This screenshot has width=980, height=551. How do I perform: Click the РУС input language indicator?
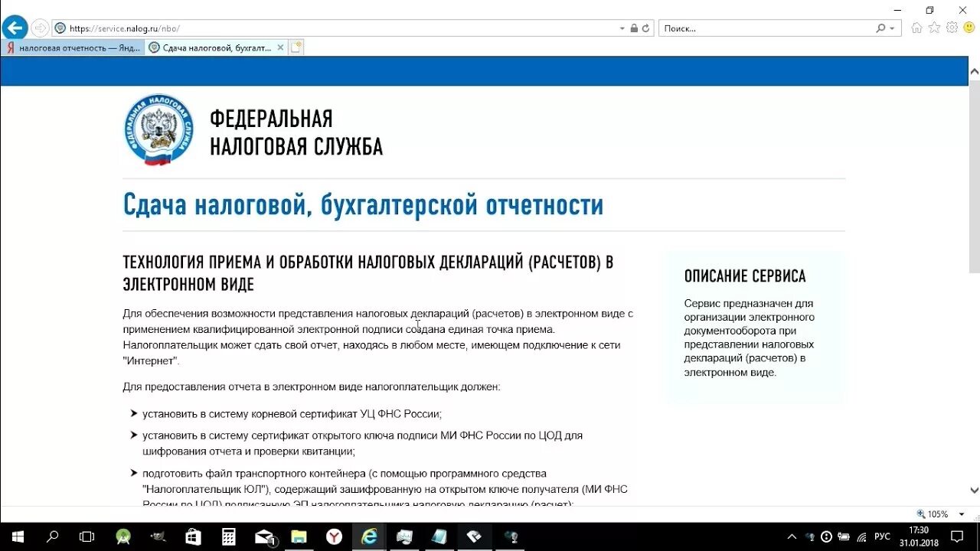pos(882,536)
